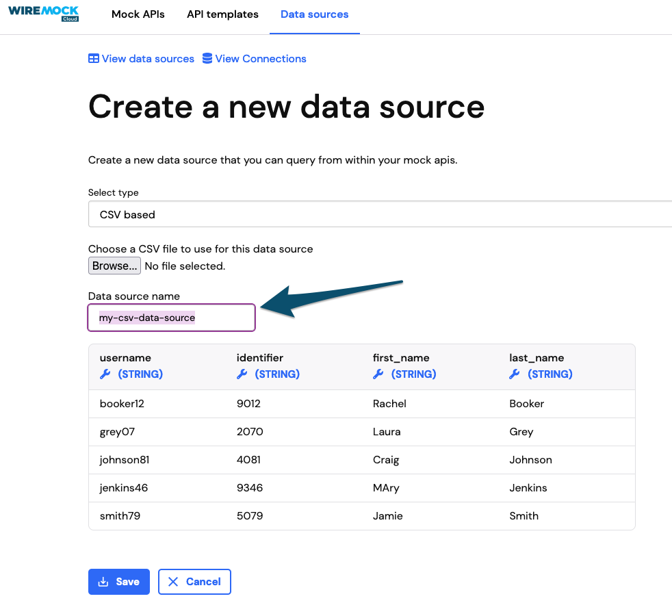Click the wrench icon for first_name column
Viewport: 672px width, 616px height.
378,374
